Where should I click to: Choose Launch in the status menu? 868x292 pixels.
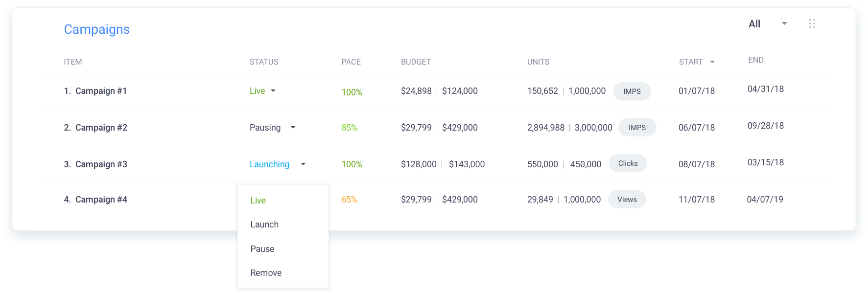[x=264, y=225]
